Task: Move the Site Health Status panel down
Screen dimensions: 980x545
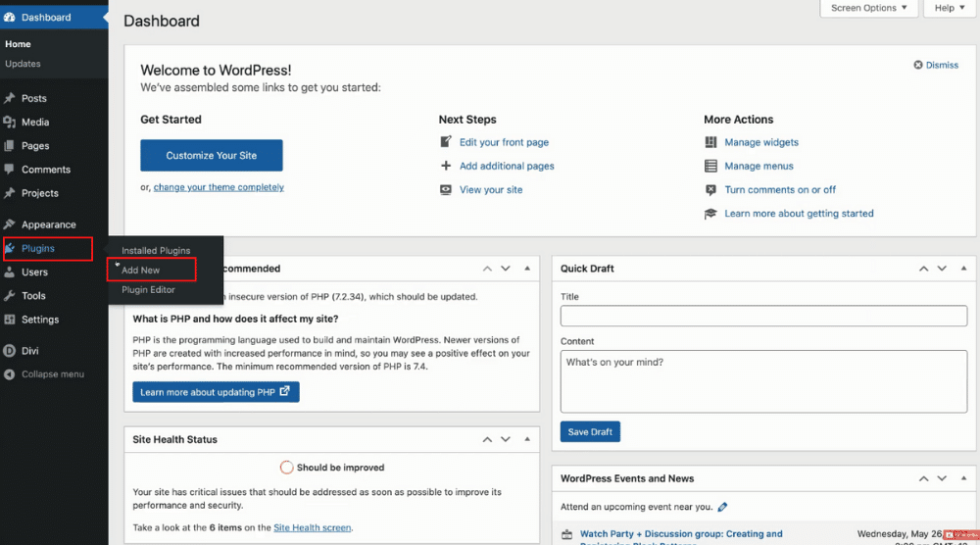Action: [506, 439]
